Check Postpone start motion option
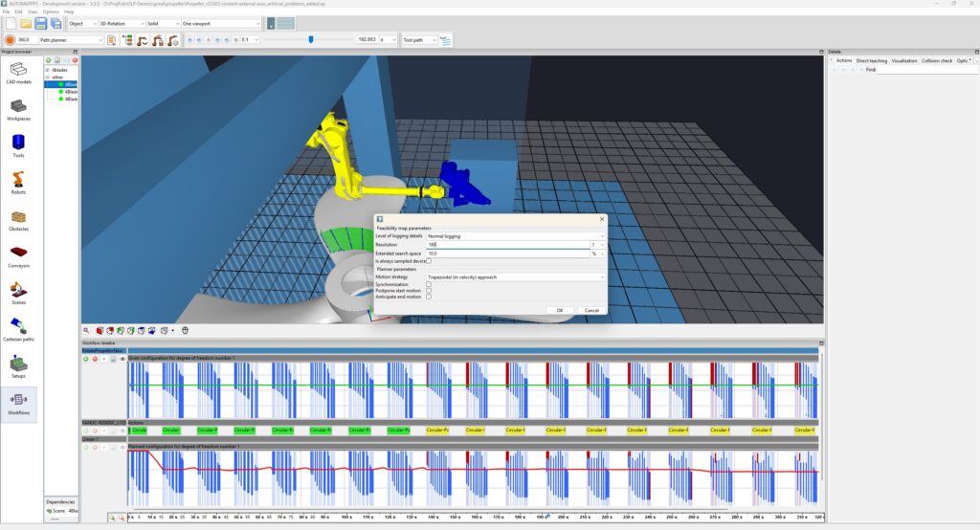 coord(429,291)
